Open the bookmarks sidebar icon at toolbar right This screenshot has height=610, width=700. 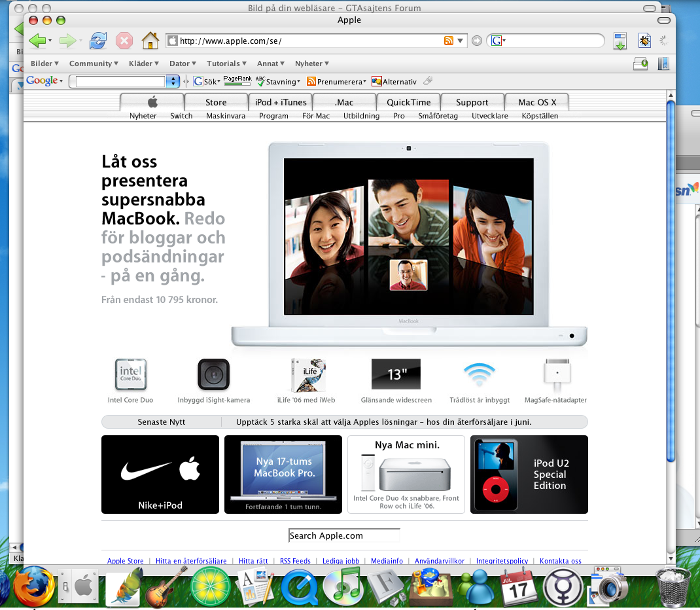point(663,63)
